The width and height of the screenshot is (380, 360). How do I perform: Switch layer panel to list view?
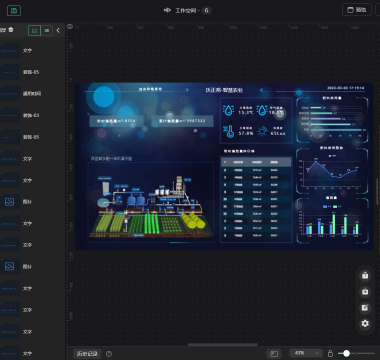click(47, 30)
